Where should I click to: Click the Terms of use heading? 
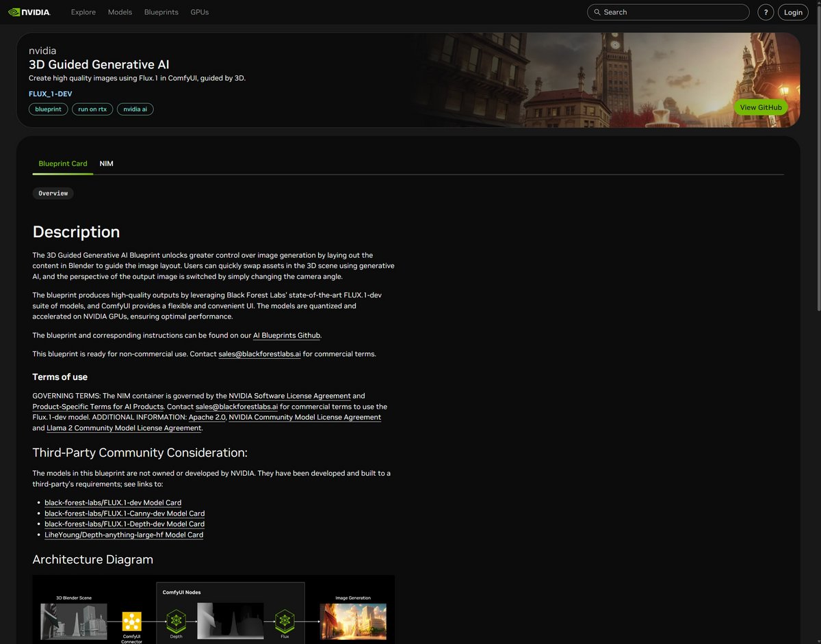pyautogui.click(x=60, y=377)
